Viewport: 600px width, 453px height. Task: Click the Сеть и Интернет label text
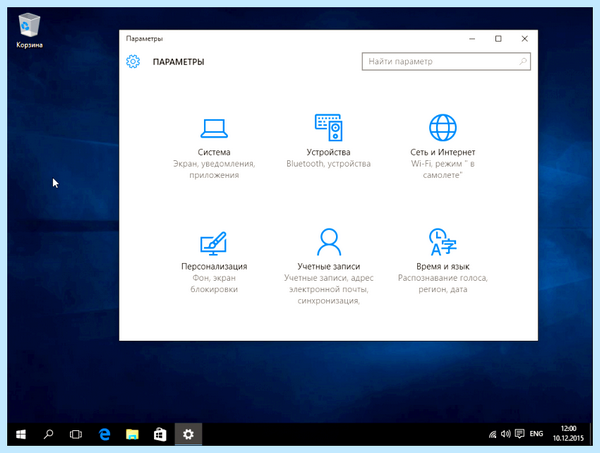443,152
